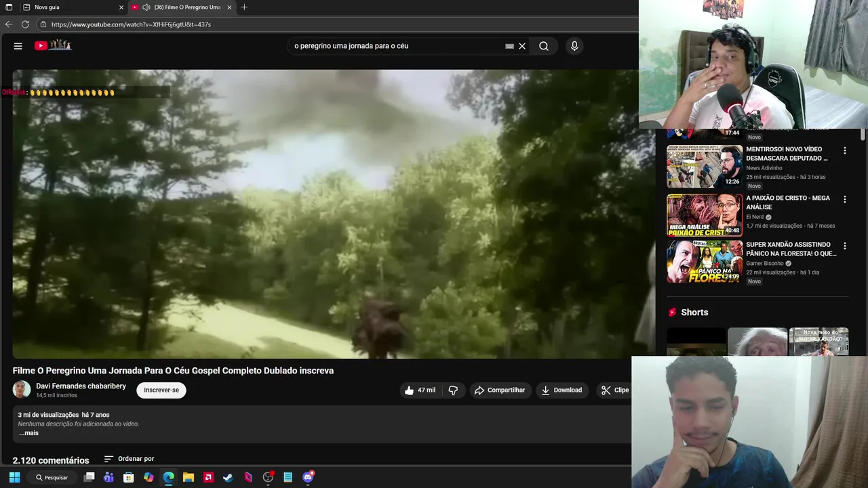The height and width of the screenshot is (488, 868).
Task: Click the video title text
Action: click(x=173, y=371)
